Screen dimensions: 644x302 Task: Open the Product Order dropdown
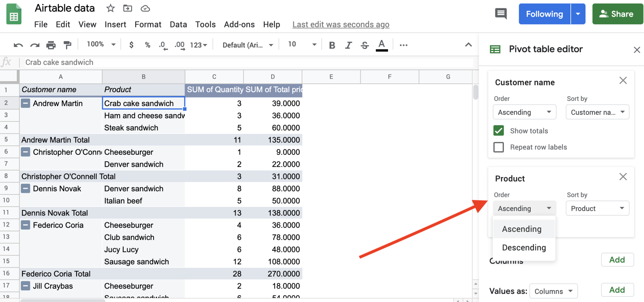click(x=524, y=208)
